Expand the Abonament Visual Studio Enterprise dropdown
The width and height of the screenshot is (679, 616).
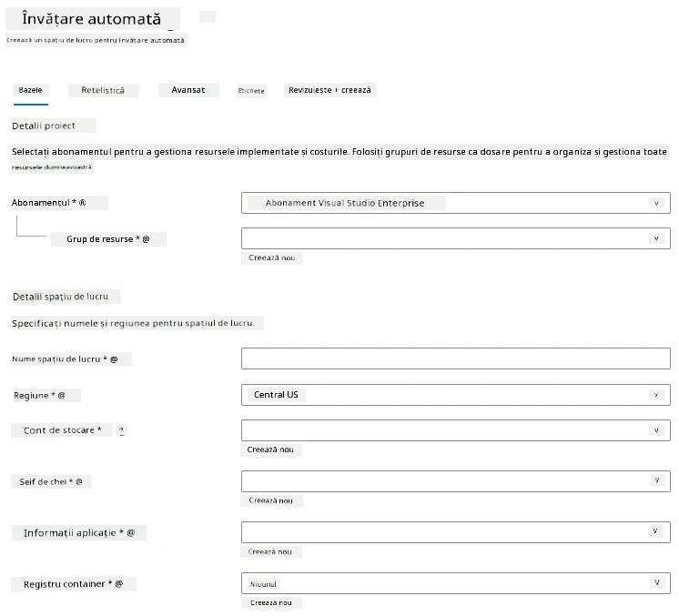pos(456,203)
